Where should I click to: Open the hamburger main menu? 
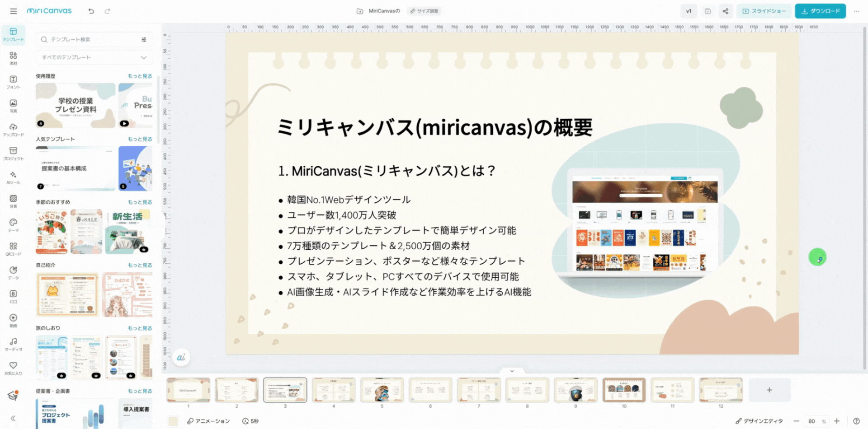[13, 11]
